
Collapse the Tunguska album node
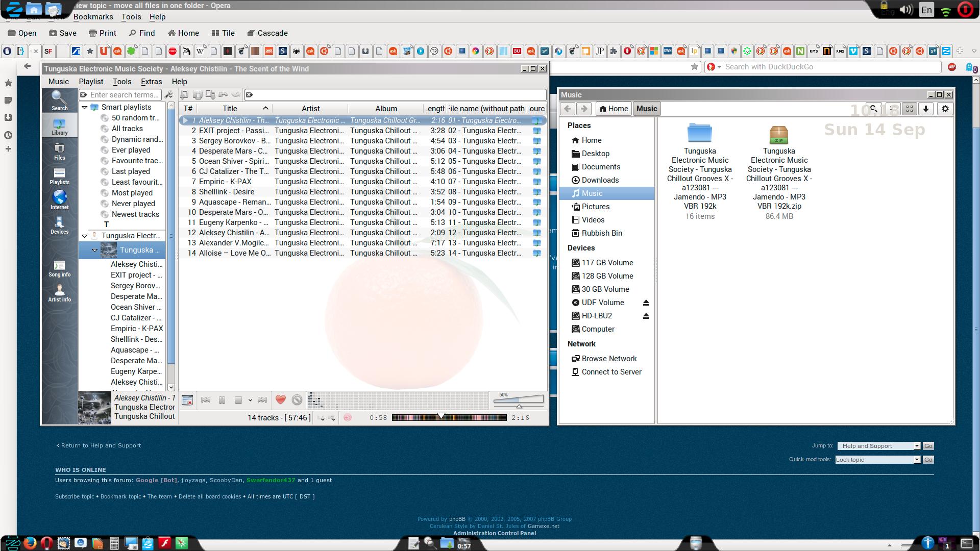tap(94, 250)
